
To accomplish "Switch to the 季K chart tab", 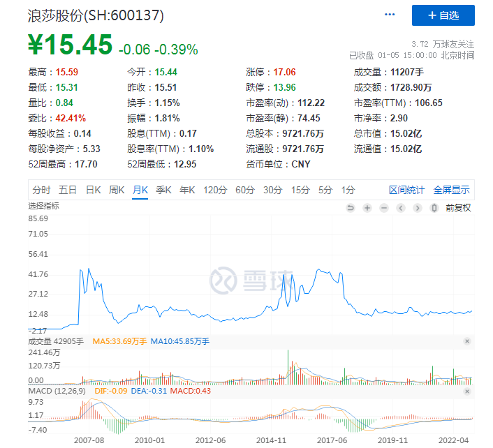I will (163, 190).
